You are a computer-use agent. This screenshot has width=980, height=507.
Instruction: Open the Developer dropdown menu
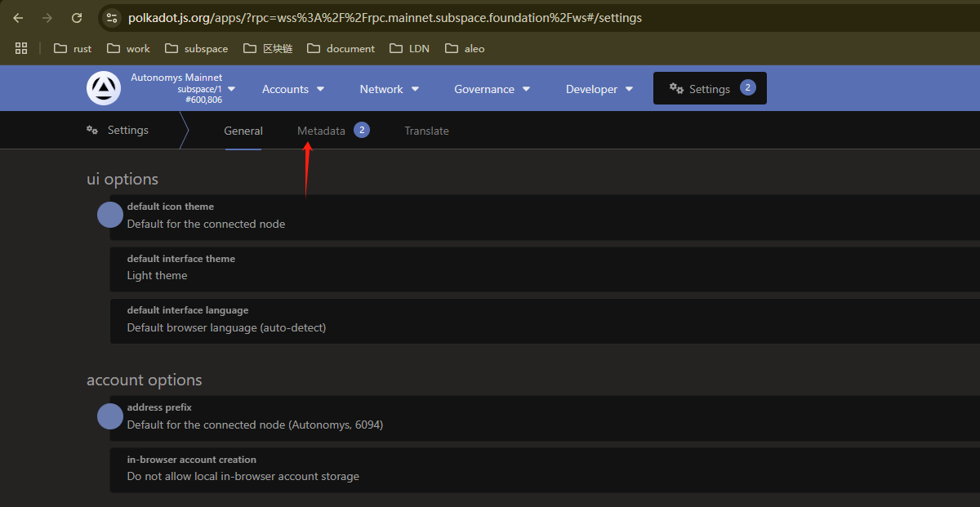[599, 89]
